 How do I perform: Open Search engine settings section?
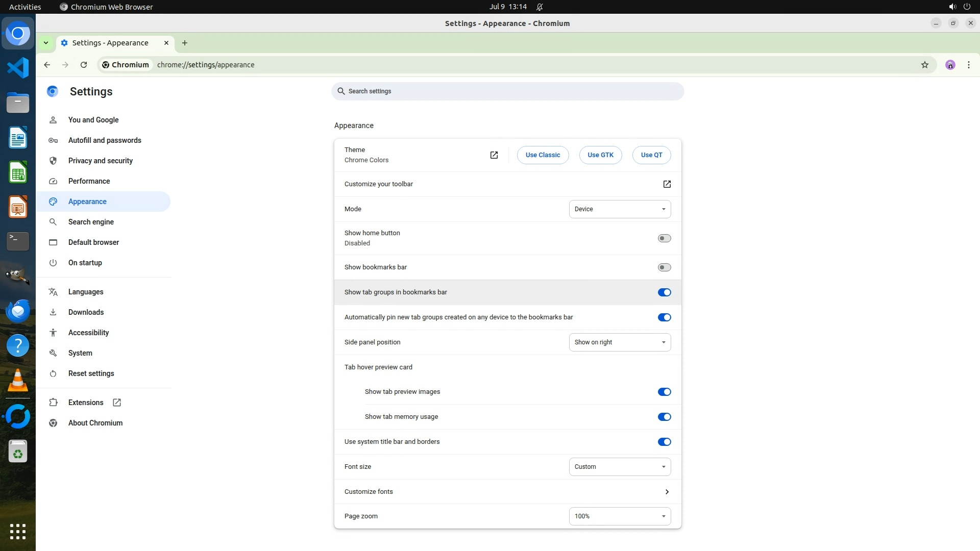[x=91, y=222]
